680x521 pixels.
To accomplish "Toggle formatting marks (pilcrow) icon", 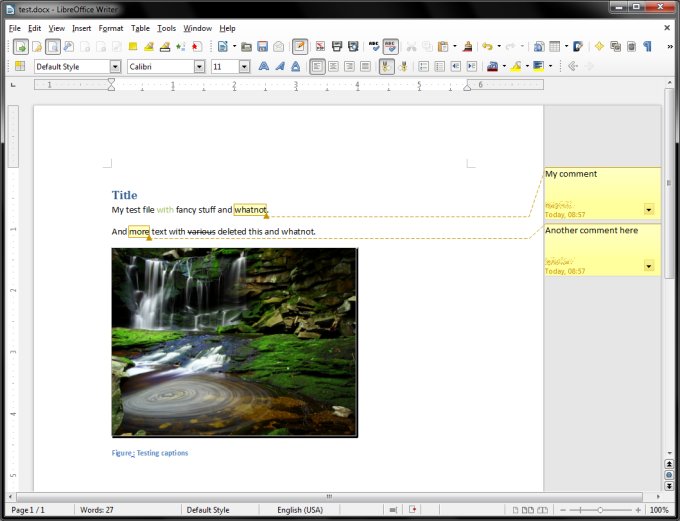I will point(647,46).
